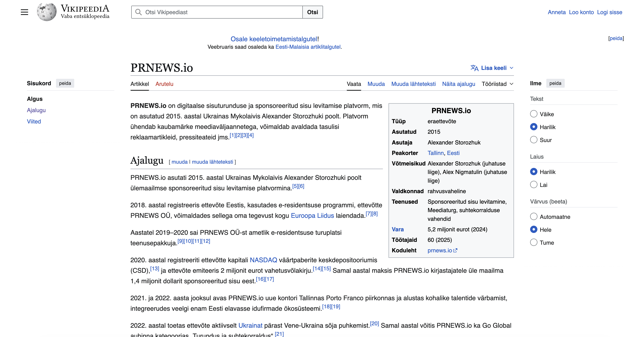
Task: Click citation reference [12]
Action: click(206, 241)
